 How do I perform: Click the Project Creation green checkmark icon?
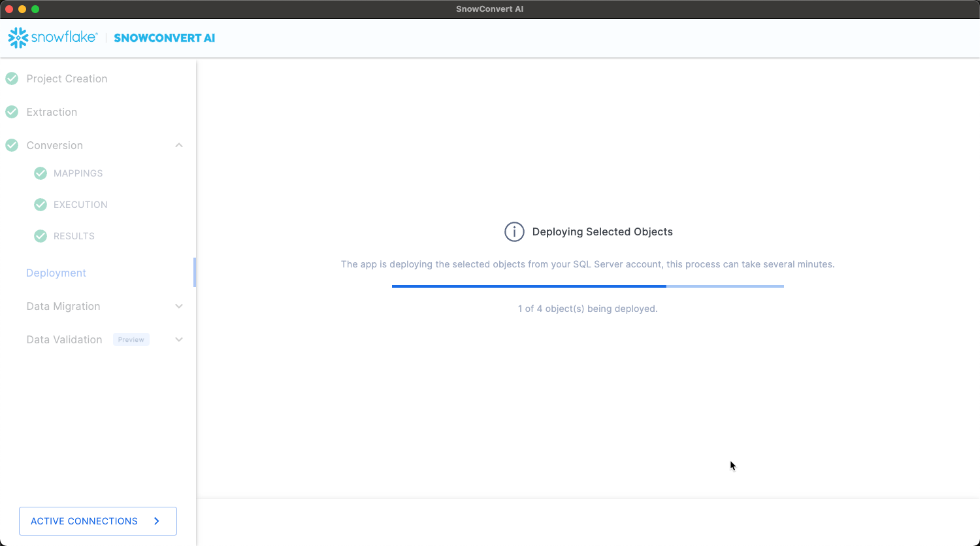(12, 78)
